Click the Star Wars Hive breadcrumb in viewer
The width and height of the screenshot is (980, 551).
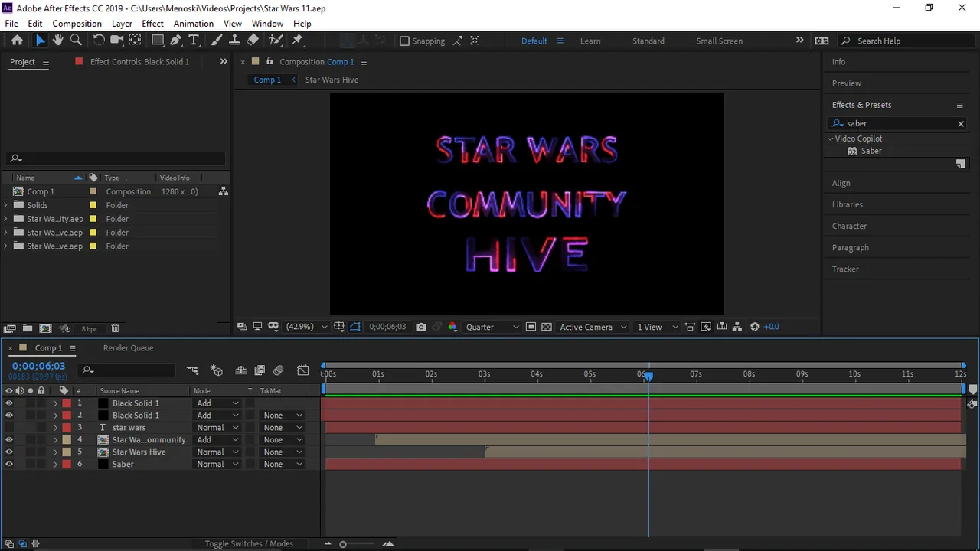[x=332, y=80]
